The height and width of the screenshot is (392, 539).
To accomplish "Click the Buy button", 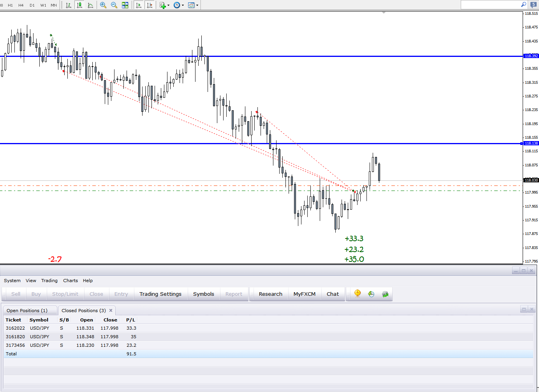I will click(36, 294).
